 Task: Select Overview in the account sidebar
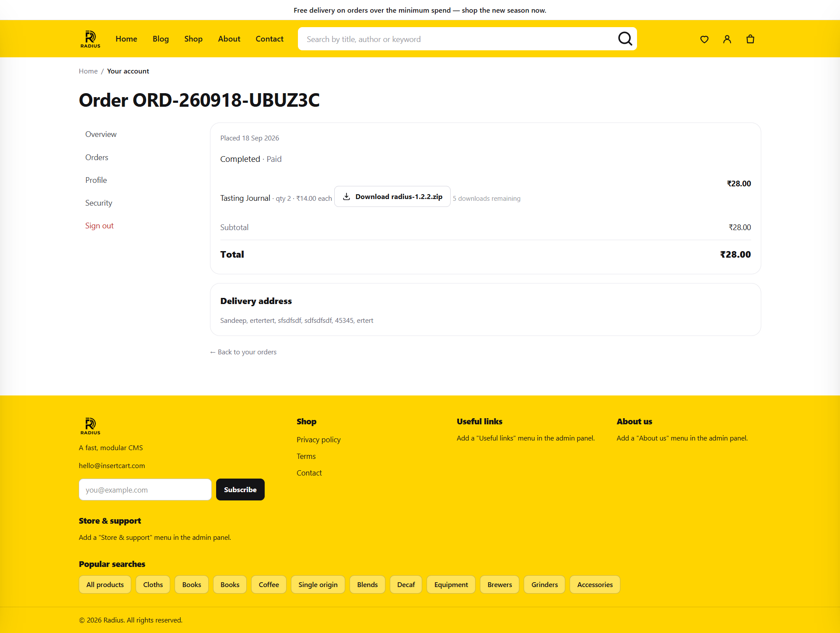101,134
